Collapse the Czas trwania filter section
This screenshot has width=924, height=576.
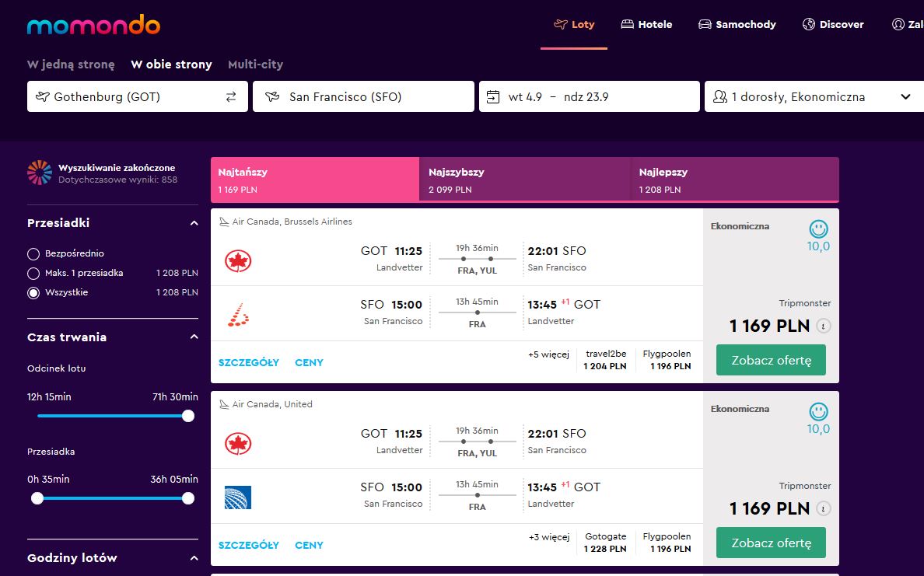pos(194,337)
